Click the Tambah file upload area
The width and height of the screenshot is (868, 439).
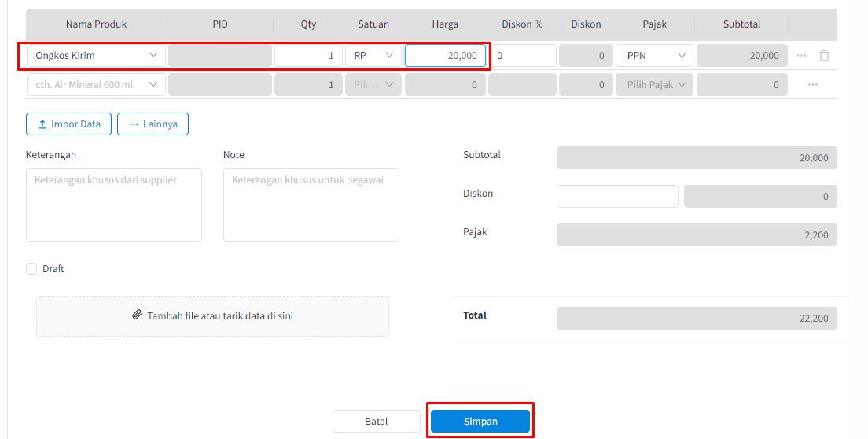212,316
